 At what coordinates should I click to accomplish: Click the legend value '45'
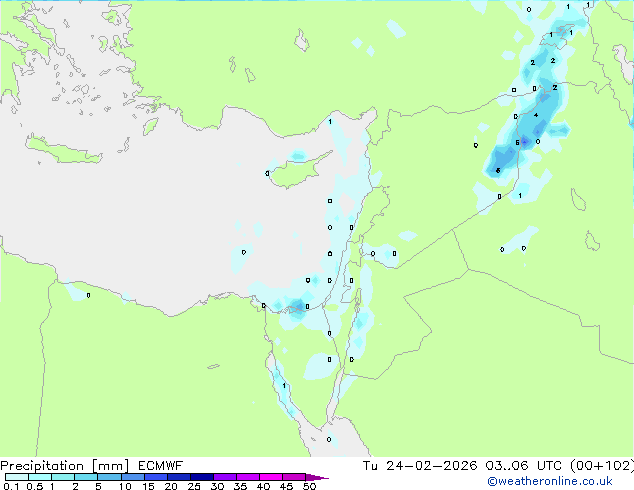point(287,486)
